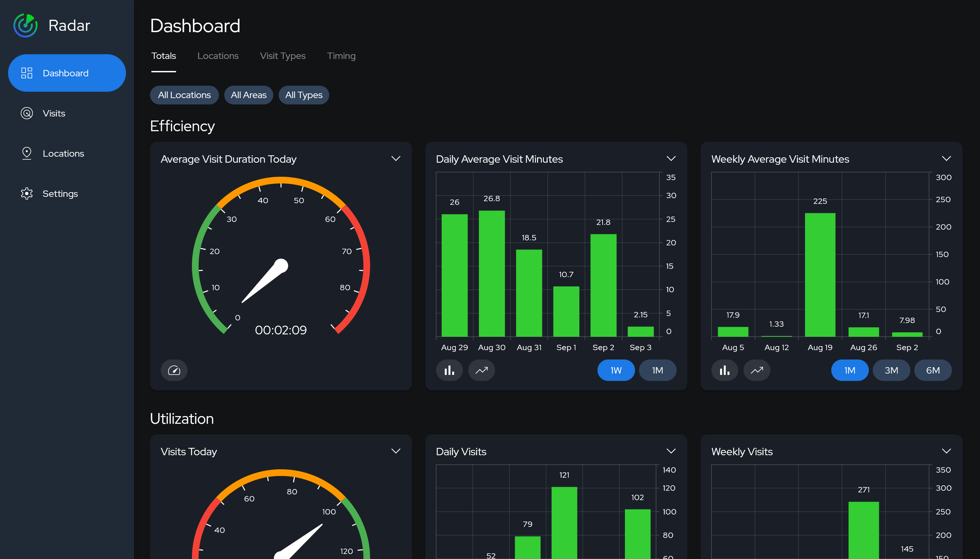The width and height of the screenshot is (980, 559).
Task: Select the Average Visit Duration gauge
Action: pyautogui.click(x=280, y=262)
